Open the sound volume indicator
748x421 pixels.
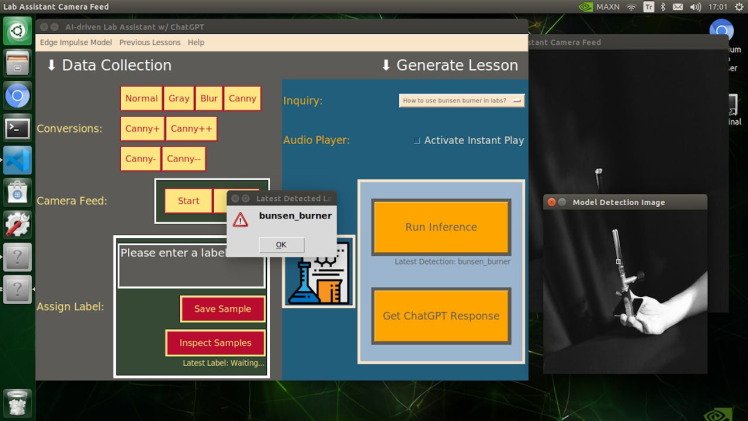coord(696,7)
